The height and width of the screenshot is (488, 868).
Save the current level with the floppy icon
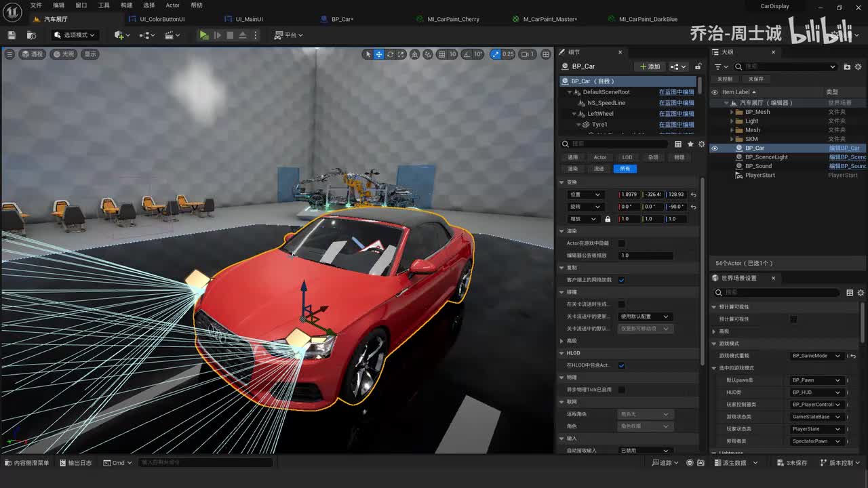coord(12,35)
